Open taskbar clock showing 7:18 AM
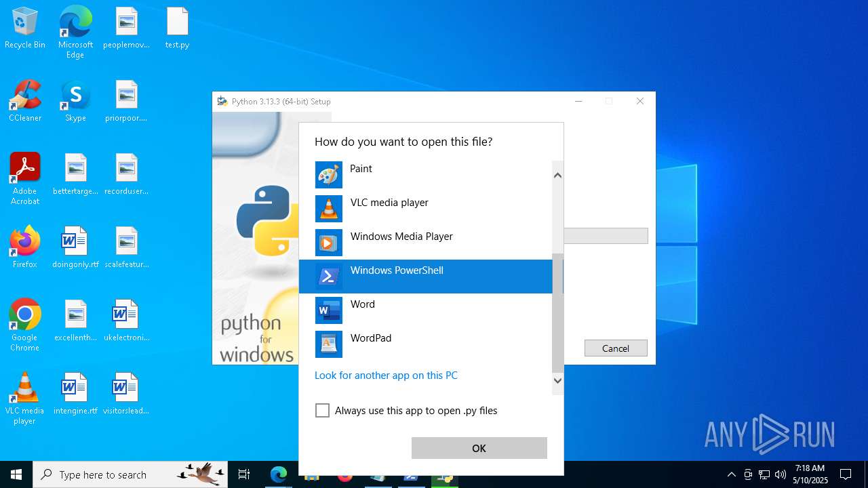This screenshot has height=488, width=868. click(x=810, y=474)
